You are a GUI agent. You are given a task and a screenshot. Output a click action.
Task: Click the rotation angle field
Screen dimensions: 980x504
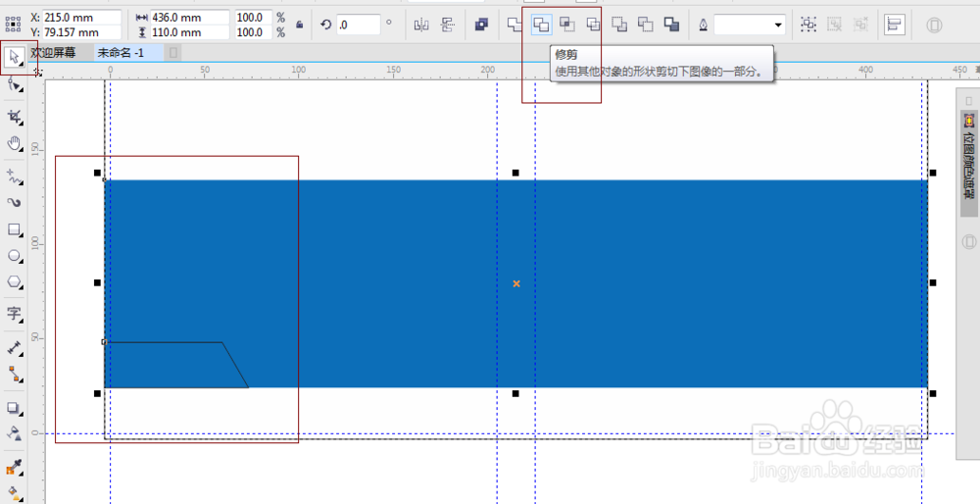358,25
